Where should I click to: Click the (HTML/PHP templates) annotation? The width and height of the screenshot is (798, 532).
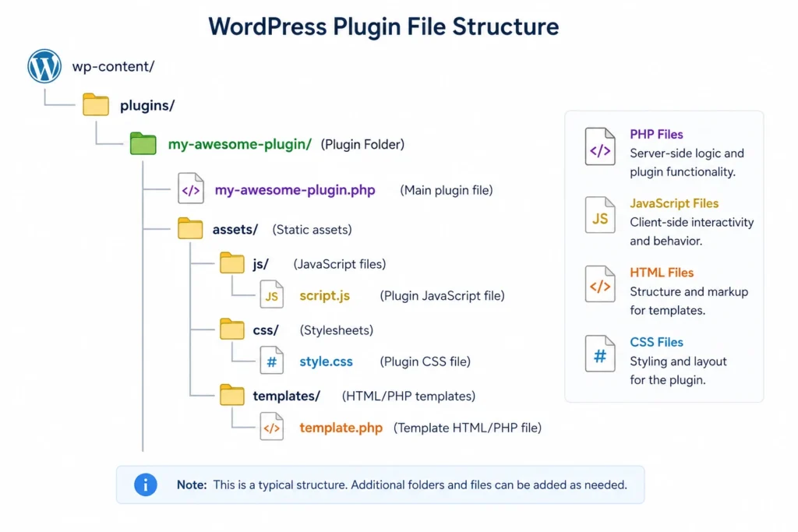[408, 396]
